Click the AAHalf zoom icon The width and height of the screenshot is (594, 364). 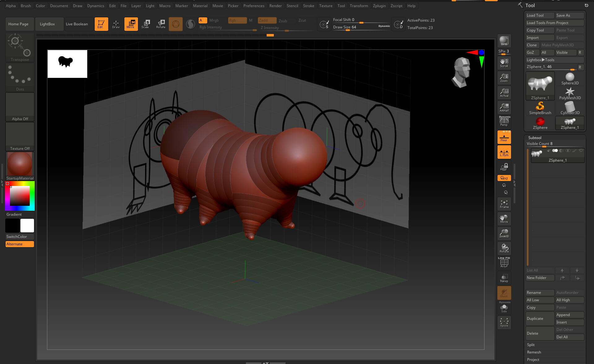tap(504, 108)
